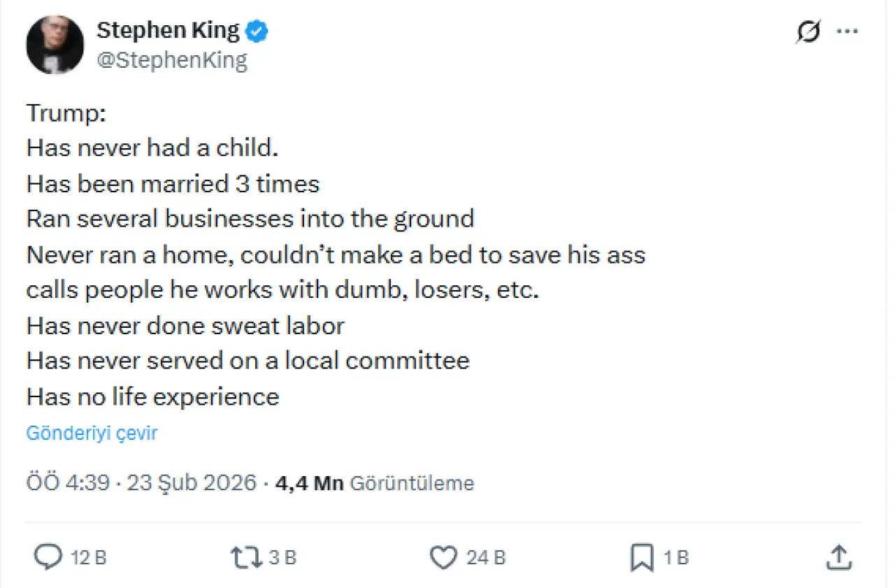Viewport: 895px width, 588px height.
Task: Open the three-dot more options menu
Action: [847, 32]
